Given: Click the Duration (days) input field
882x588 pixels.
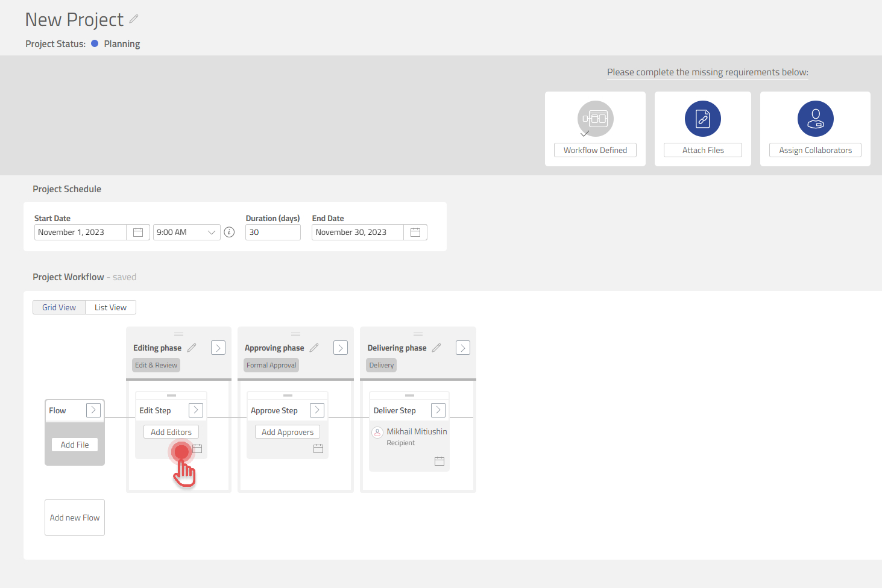Looking at the screenshot, I should point(272,233).
